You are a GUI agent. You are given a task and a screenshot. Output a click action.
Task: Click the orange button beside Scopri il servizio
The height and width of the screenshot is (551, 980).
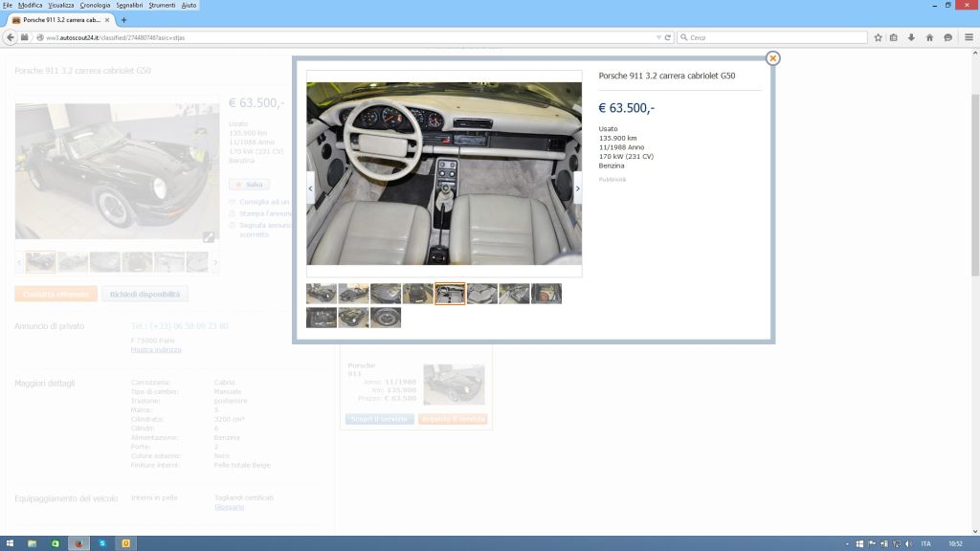pos(453,419)
